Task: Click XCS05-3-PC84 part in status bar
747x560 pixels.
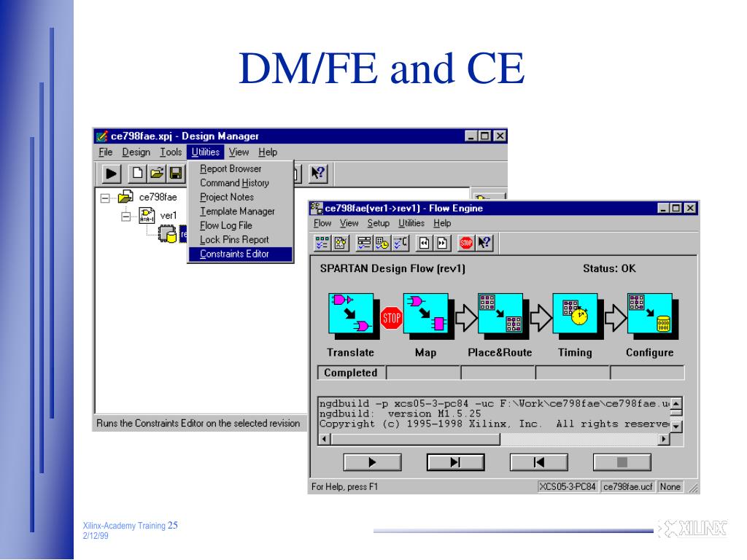Action: [x=568, y=486]
